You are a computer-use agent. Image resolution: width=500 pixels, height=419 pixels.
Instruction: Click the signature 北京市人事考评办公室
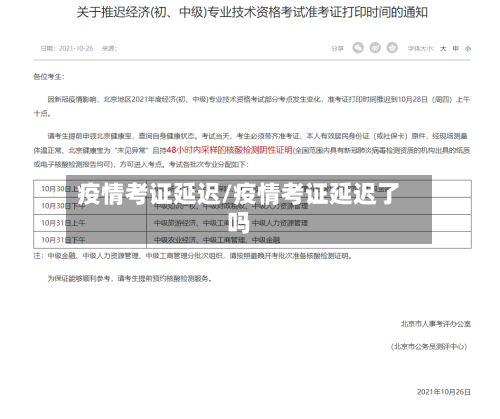[436, 324]
